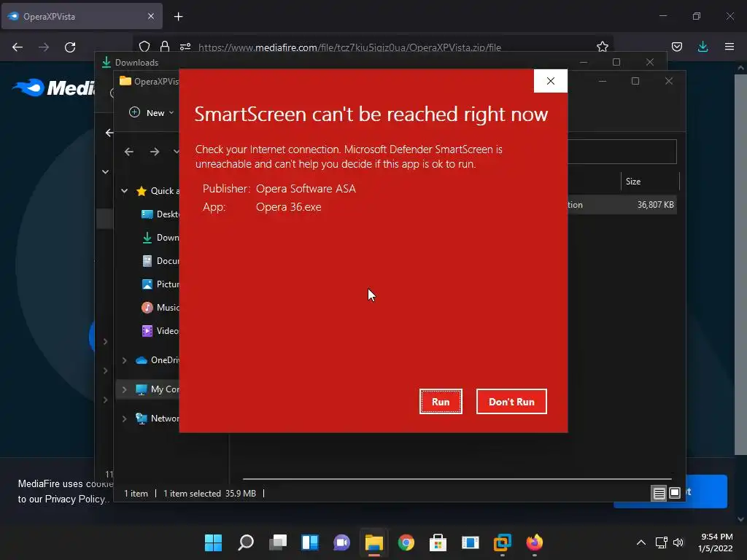Open Music folder in navigation pane
This screenshot has height=560, width=747.
(x=160, y=308)
